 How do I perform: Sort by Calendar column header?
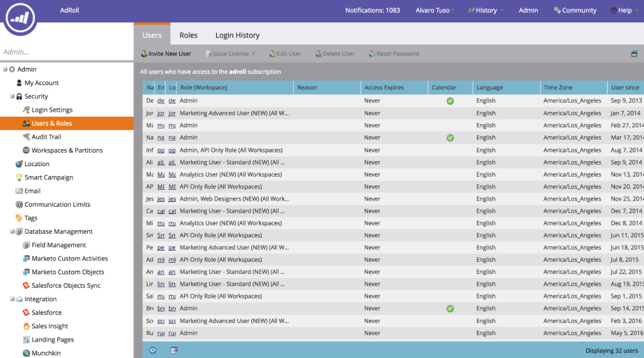pyautogui.click(x=450, y=87)
